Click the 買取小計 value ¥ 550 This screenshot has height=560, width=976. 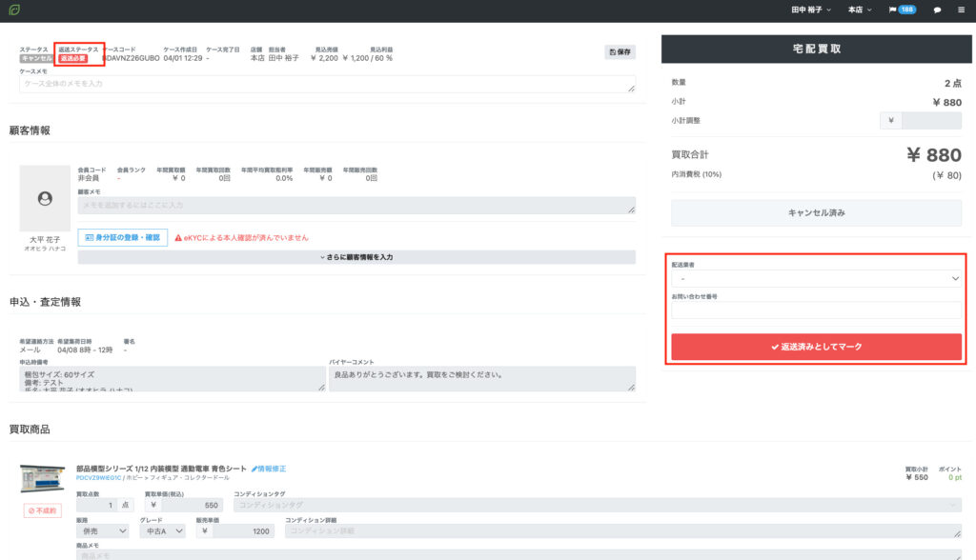coord(917,478)
